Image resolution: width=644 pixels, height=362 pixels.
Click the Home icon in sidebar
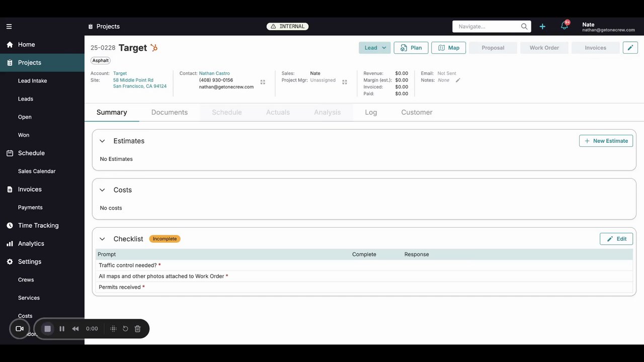tap(10, 45)
